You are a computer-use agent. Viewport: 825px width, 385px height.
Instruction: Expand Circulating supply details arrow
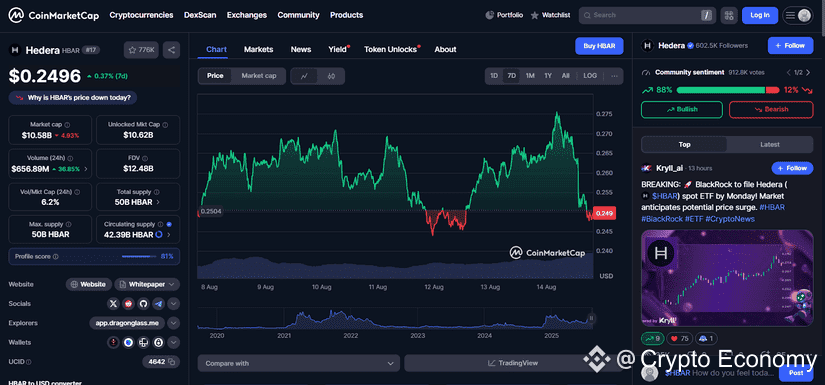(x=169, y=235)
